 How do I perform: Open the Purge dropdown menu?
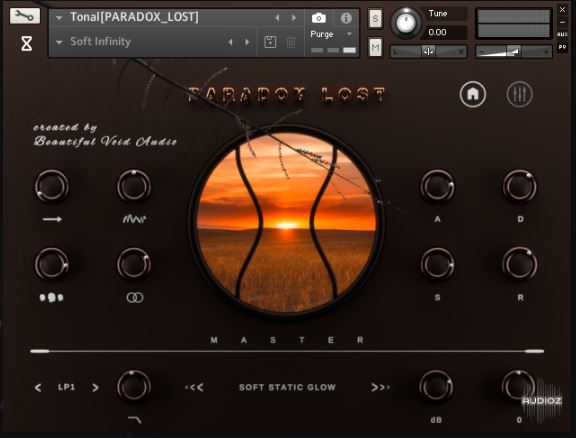(x=331, y=34)
